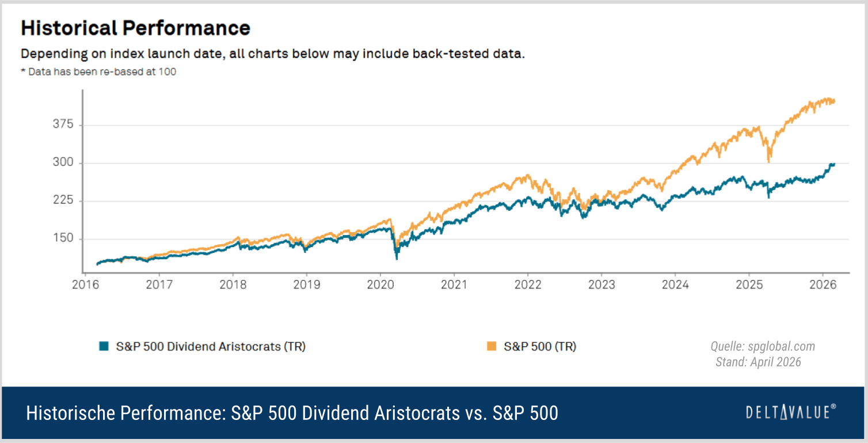Click the 2017 x-axis label
The height and width of the screenshot is (443, 868).
pyautogui.click(x=159, y=285)
